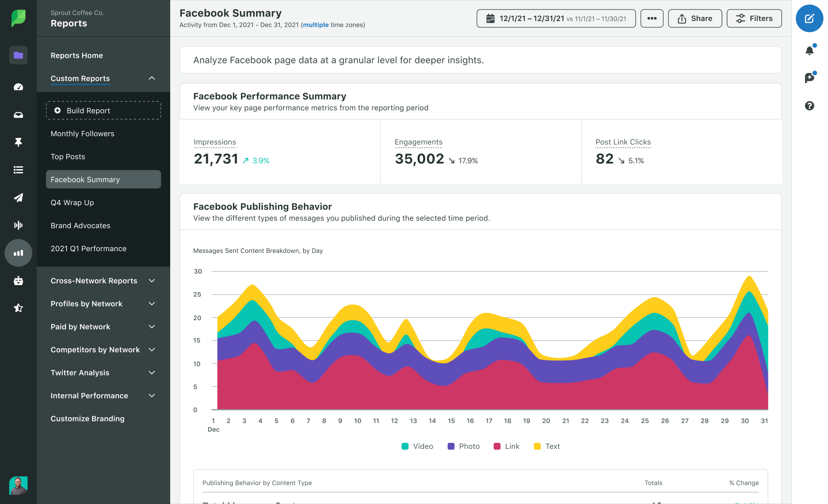Open the Q4 Wrap Up report

[x=72, y=202]
